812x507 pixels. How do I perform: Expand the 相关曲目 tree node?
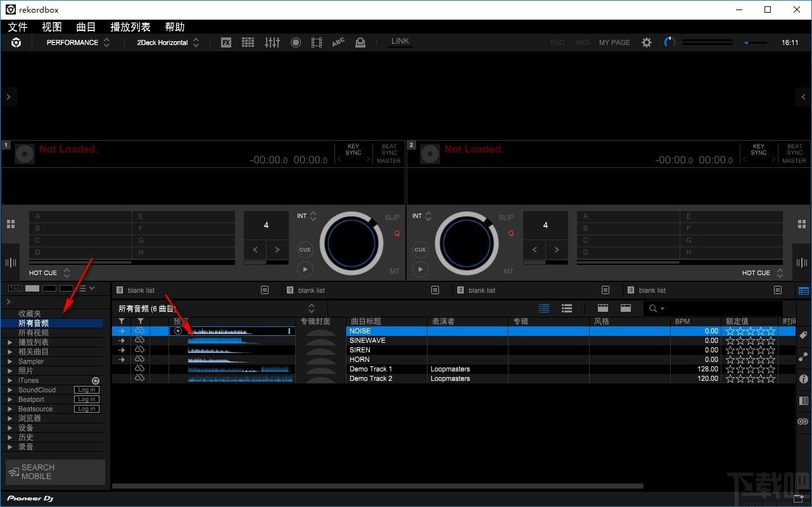pos(10,352)
